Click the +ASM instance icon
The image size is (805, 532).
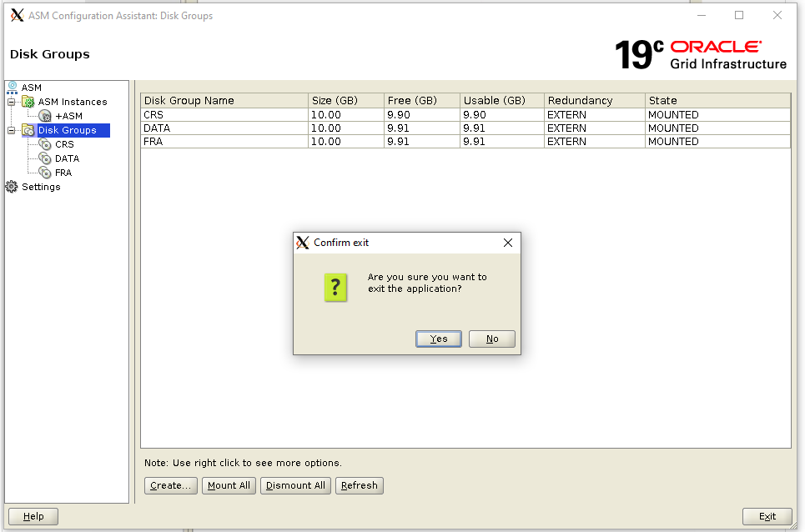(x=45, y=116)
